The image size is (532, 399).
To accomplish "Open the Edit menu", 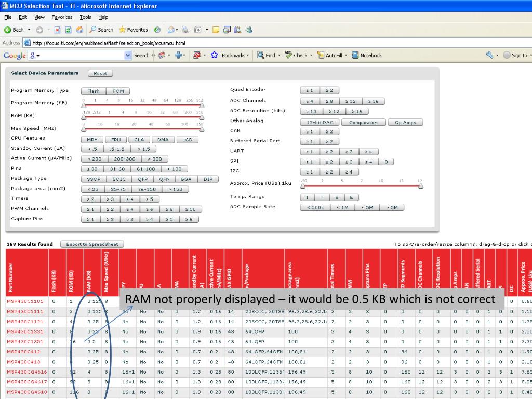I will (23, 17).
